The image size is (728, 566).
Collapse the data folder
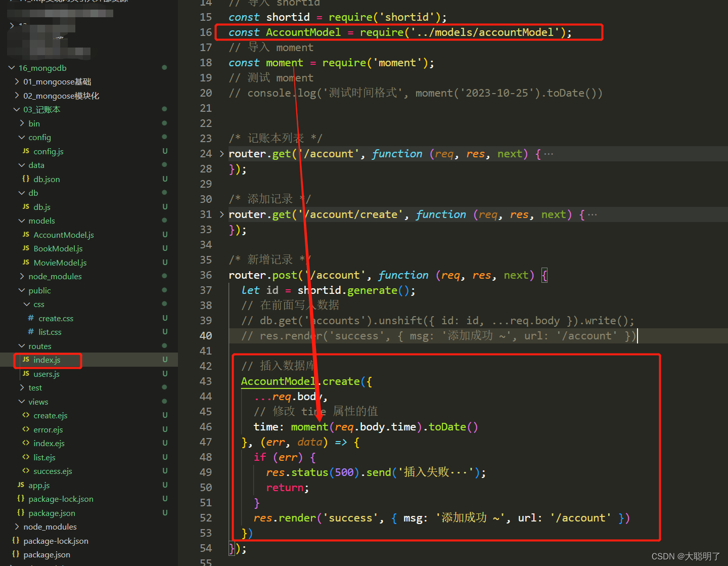tap(22, 165)
